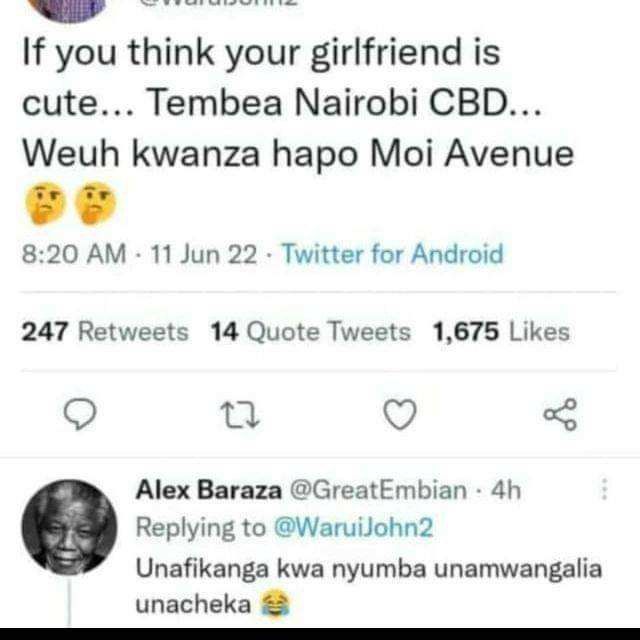Click the 8:20 AM timestamp
The width and height of the screenshot is (640, 640).
click(x=74, y=254)
